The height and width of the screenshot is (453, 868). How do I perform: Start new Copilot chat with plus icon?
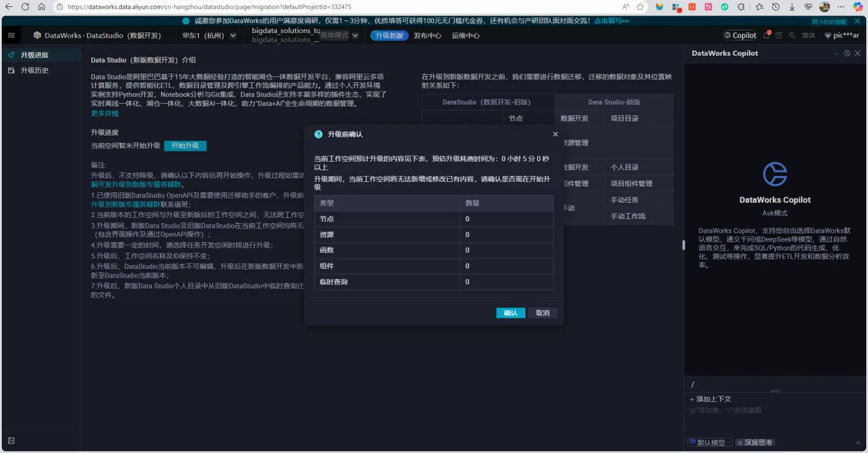click(x=836, y=53)
